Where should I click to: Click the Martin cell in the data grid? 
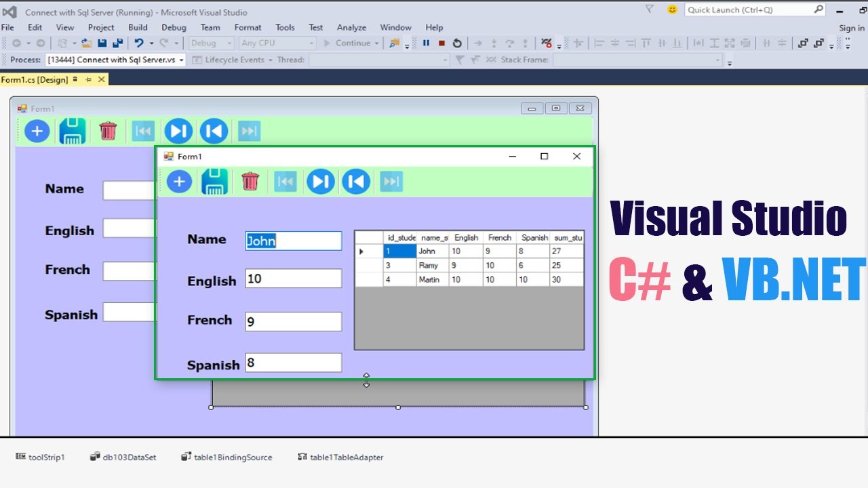click(433, 279)
